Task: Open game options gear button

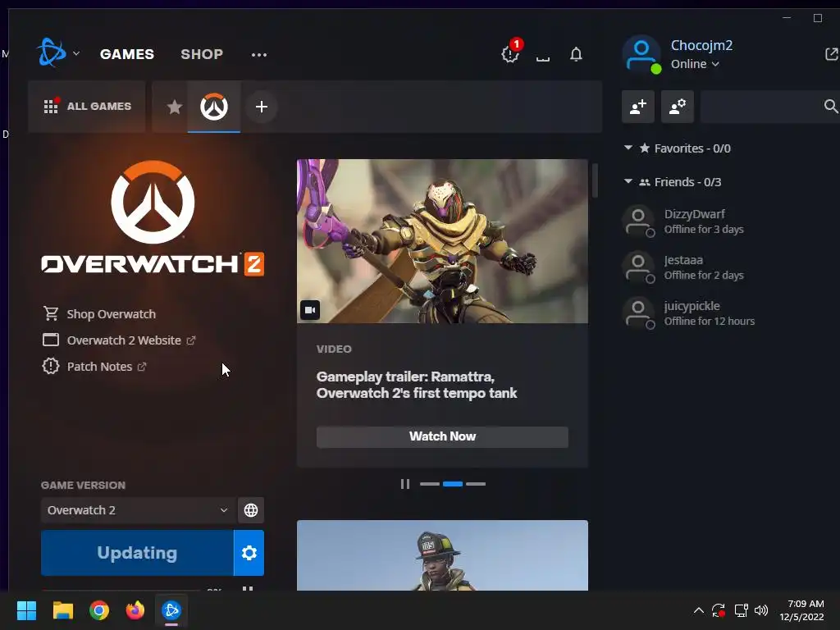Action: tap(249, 553)
